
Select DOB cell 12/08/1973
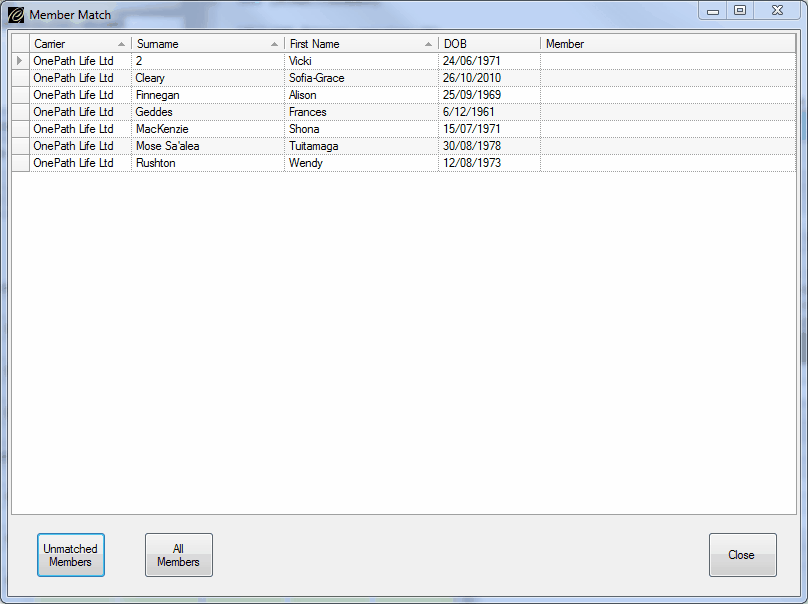point(490,163)
